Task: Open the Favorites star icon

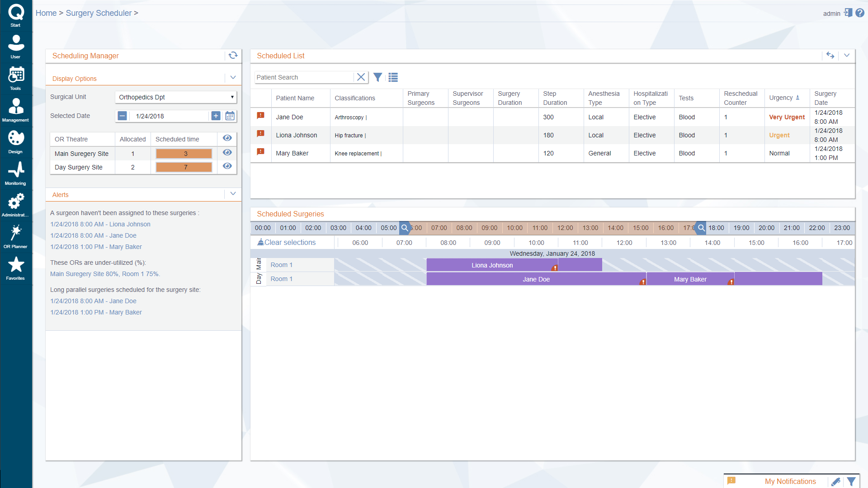Action: point(16,268)
